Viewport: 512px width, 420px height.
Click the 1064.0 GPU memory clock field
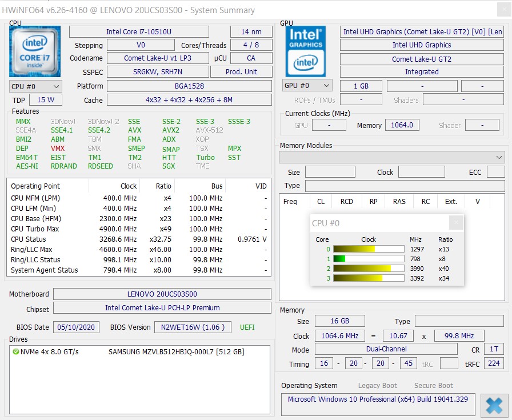[402, 125]
